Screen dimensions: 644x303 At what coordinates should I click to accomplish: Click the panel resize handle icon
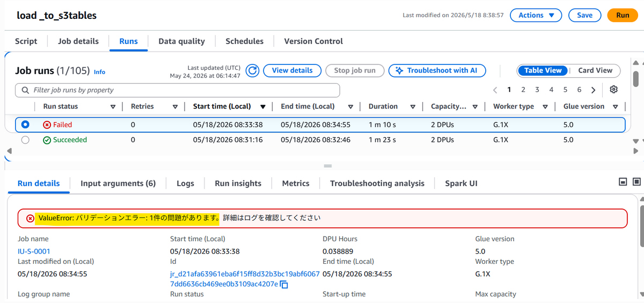[328, 166]
